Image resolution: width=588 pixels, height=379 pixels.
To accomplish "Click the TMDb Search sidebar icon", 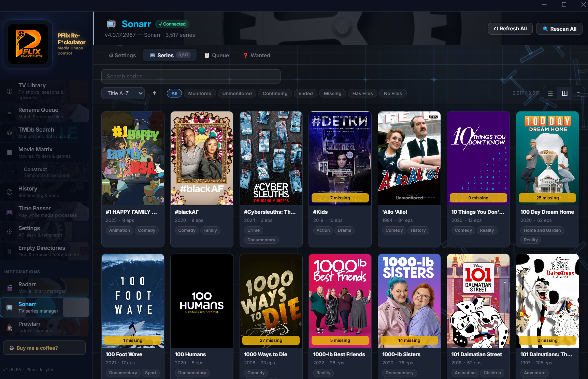I will (x=10, y=133).
